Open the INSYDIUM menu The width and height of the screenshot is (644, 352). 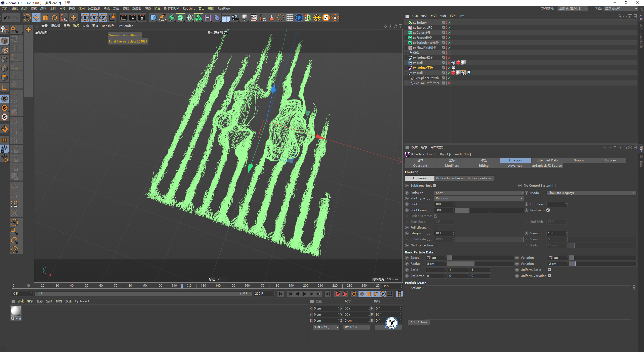[x=171, y=8]
